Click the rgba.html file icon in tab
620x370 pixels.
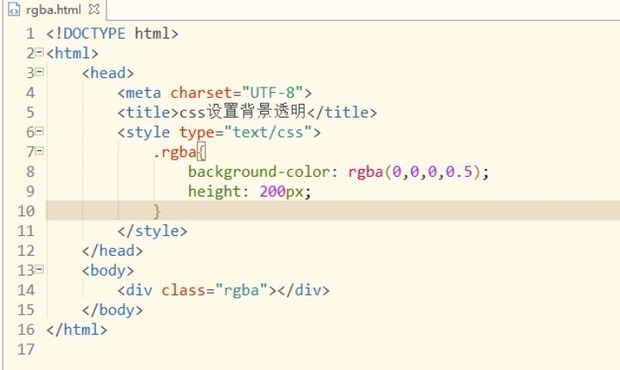click(x=14, y=9)
